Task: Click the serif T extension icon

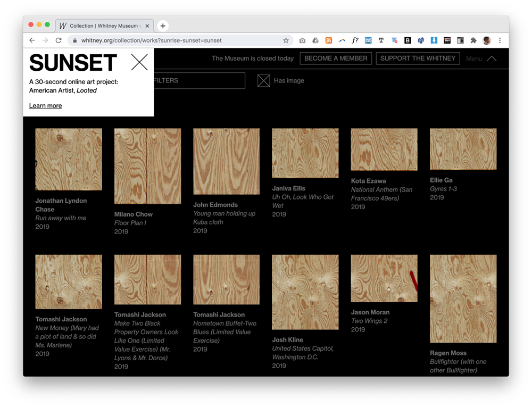Action: click(381, 40)
